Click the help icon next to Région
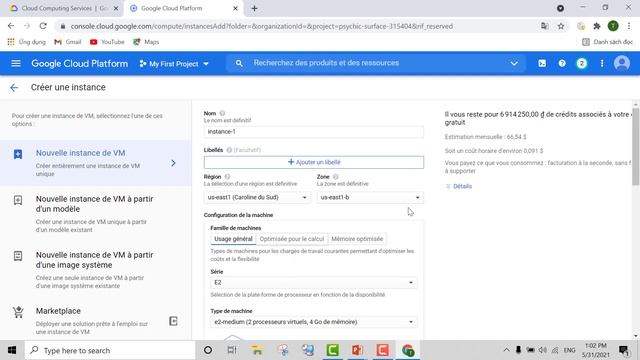The image size is (640, 360). [227, 177]
